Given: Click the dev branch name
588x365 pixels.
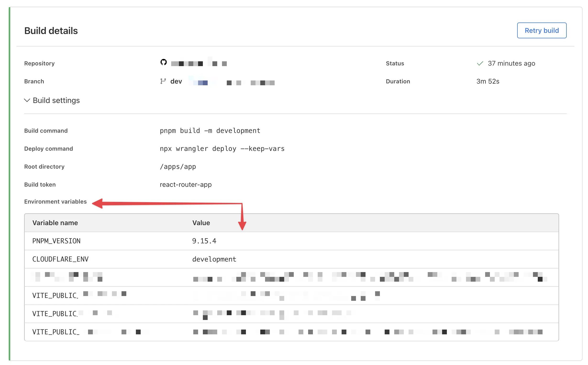Looking at the screenshot, I should click(176, 82).
